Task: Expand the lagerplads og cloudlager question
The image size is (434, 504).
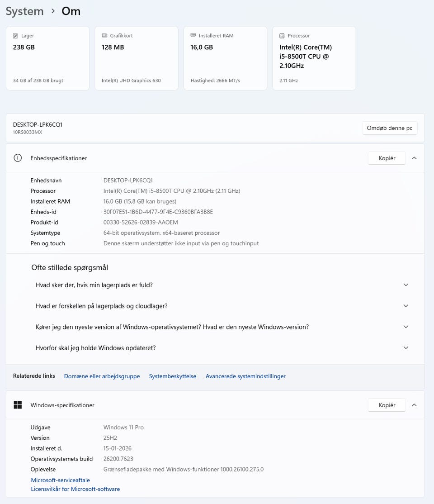Action: pyautogui.click(x=406, y=306)
